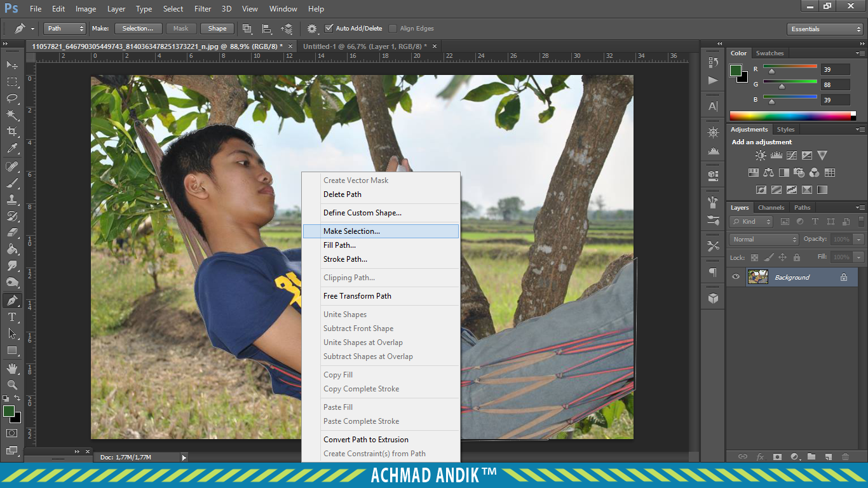The width and height of the screenshot is (868, 488).
Task: Click the Background layer thumbnail
Action: [x=757, y=277]
